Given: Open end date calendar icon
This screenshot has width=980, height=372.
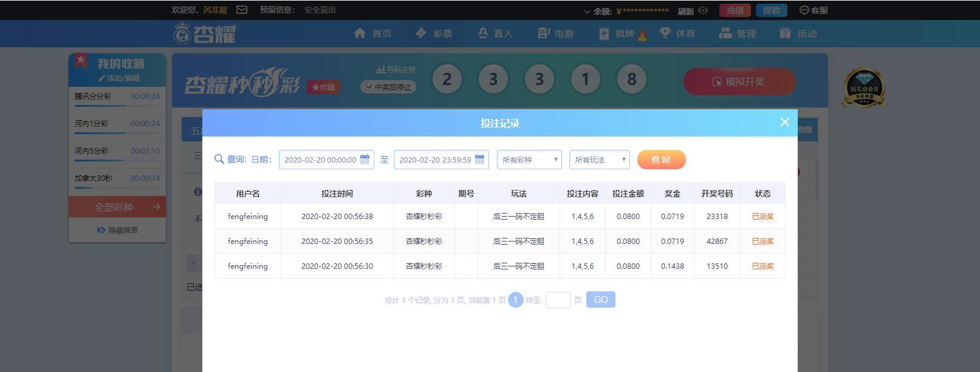Looking at the screenshot, I should (479, 159).
